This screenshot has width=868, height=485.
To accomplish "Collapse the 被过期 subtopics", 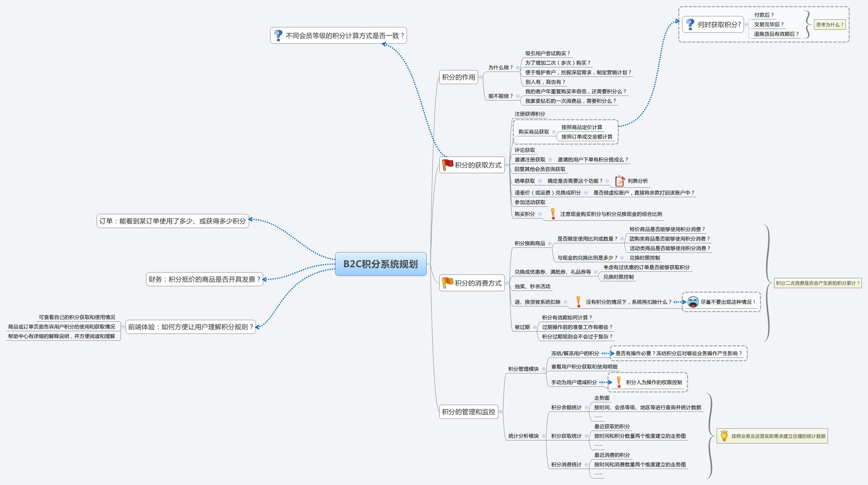I will pos(534,327).
